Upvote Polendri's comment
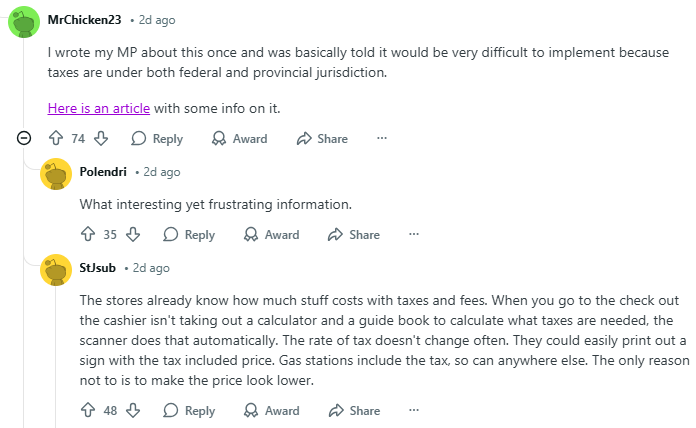Image resolution: width=696 pixels, height=428 pixels. (88, 235)
